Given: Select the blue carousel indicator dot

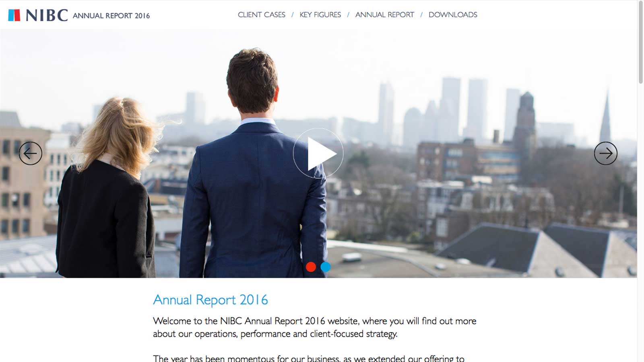Looking at the screenshot, I should 326,267.
